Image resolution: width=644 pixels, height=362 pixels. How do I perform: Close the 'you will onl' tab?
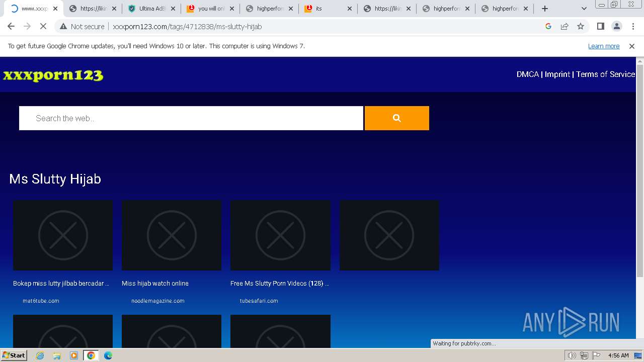(232, 9)
